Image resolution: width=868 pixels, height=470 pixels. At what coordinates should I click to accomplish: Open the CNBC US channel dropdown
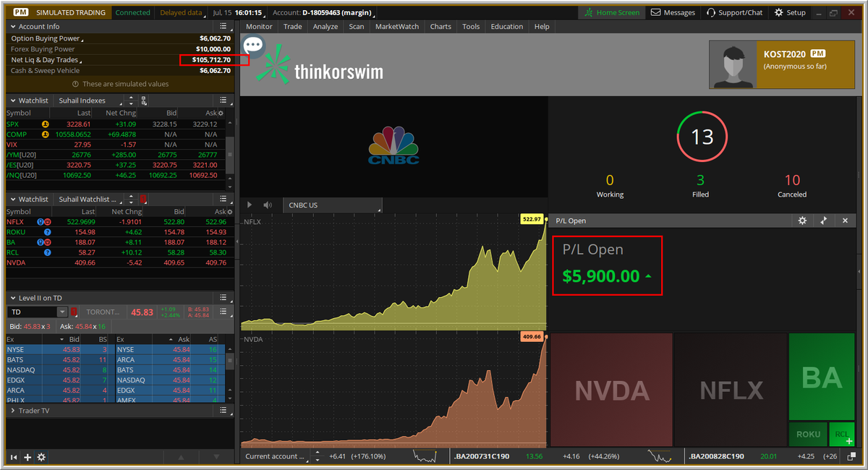[333, 205]
